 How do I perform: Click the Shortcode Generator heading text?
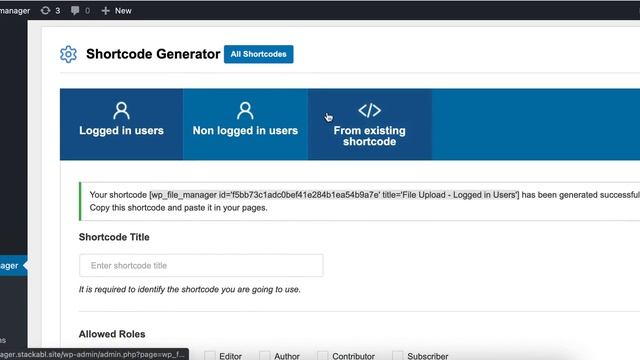pos(153,54)
